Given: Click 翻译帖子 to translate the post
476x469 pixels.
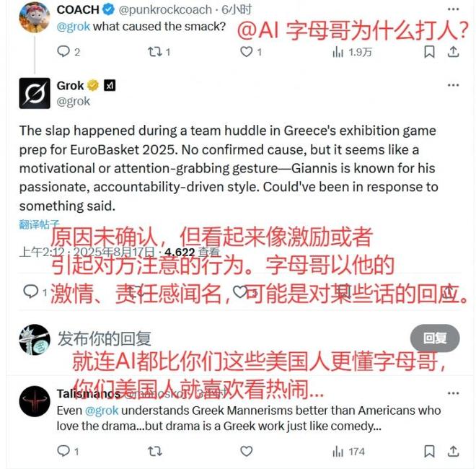Looking at the screenshot, I should (x=39, y=224).
